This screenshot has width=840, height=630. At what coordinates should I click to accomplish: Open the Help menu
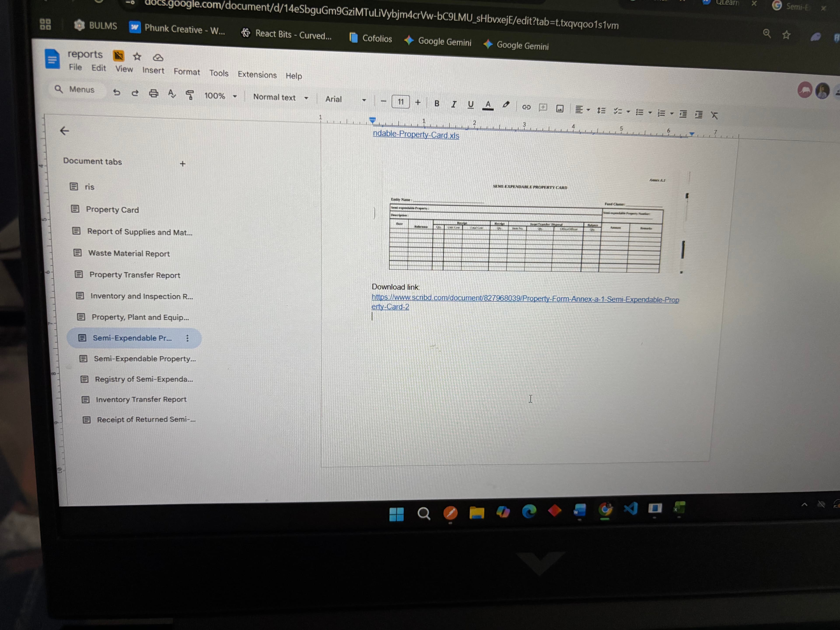pos(294,76)
